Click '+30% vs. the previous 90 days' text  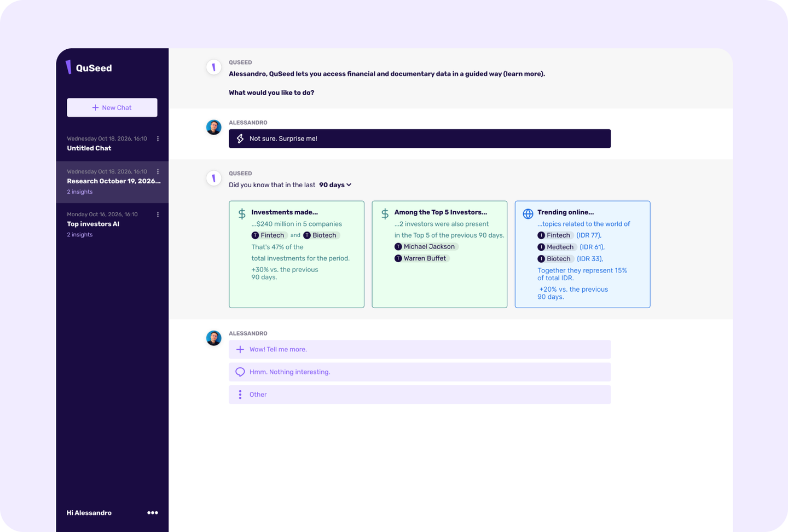click(x=285, y=273)
